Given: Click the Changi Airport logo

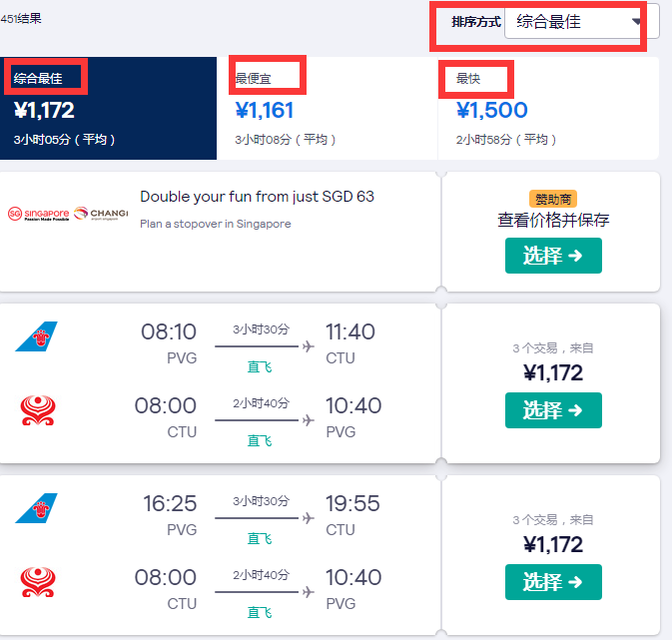Looking at the screenshot, I should [x=101, y=213].
